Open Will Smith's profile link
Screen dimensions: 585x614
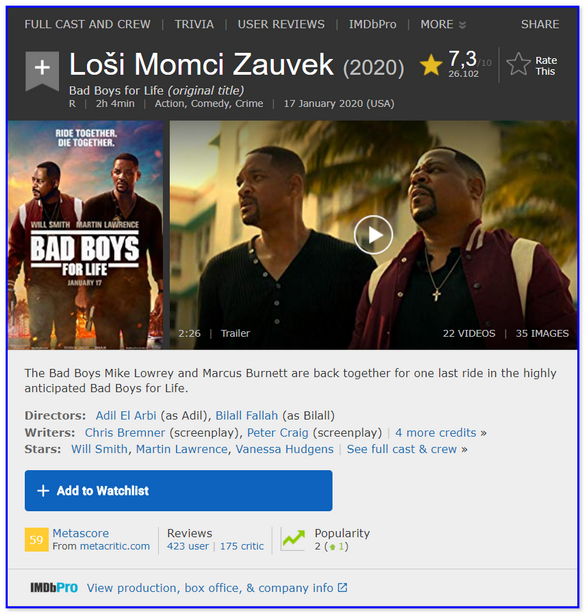(99, 449)
